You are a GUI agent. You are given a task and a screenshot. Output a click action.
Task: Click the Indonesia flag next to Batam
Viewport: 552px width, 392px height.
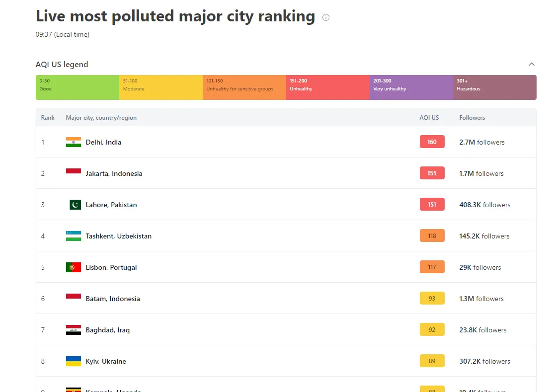click(x=74, y=297)
